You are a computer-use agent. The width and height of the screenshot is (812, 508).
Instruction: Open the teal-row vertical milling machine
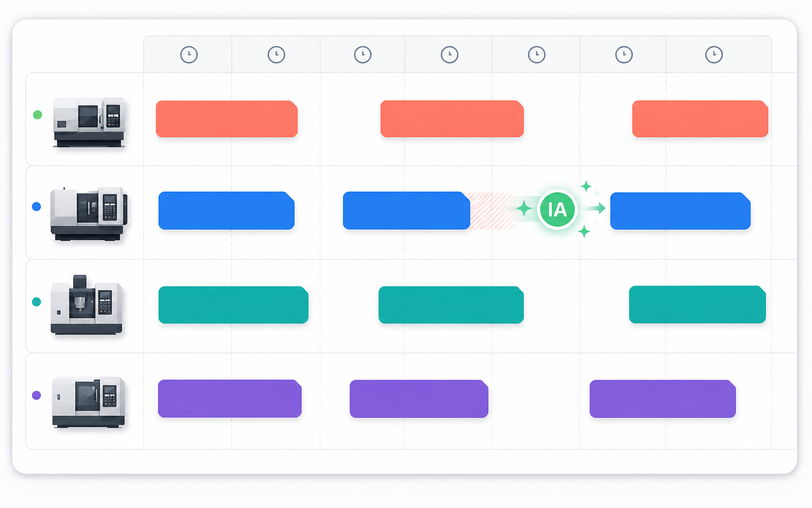tap(87, 305)
